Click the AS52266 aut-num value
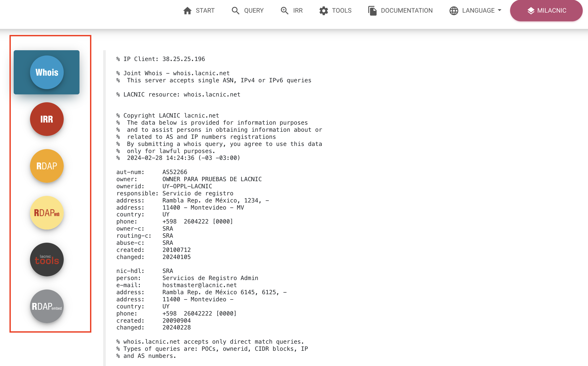The width and height of the screenshot is (588, 366). click(175, 172)
